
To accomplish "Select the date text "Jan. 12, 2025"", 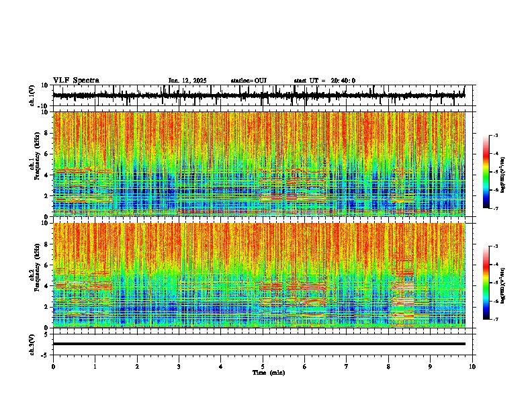I will tap(187, 81).
